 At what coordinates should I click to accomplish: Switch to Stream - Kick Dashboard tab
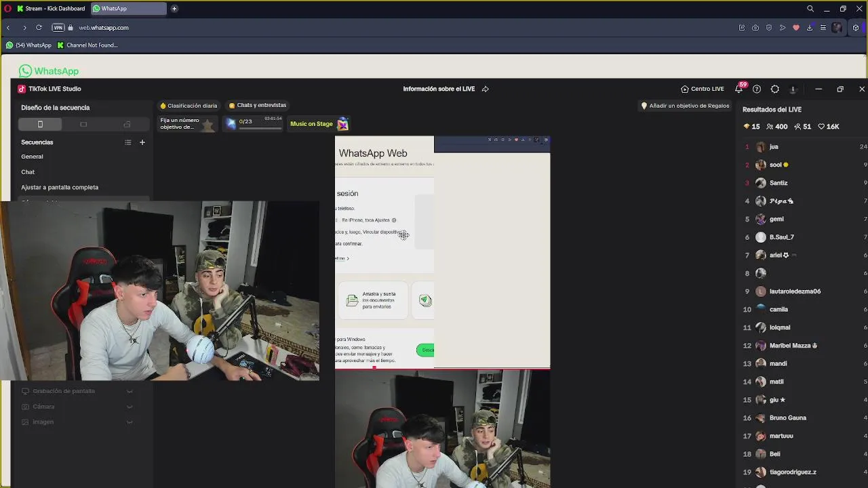pyautogui.click(x=50, y=9)
